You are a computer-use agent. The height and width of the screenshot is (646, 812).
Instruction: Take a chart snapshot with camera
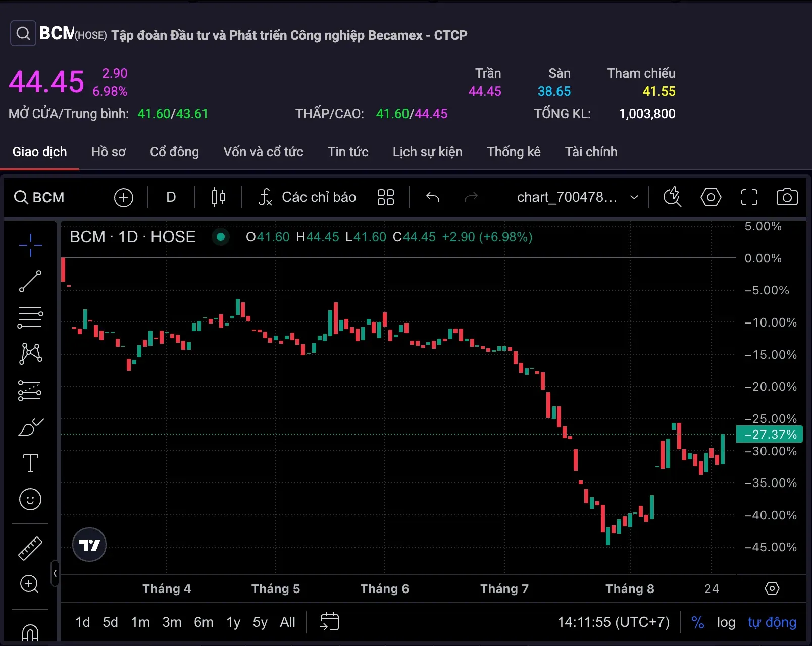(787, 197)
